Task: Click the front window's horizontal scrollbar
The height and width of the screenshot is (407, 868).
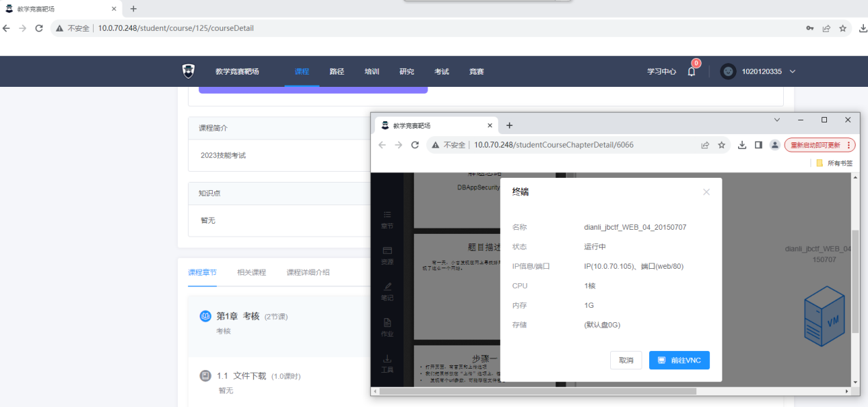Action: coord(538,391)
